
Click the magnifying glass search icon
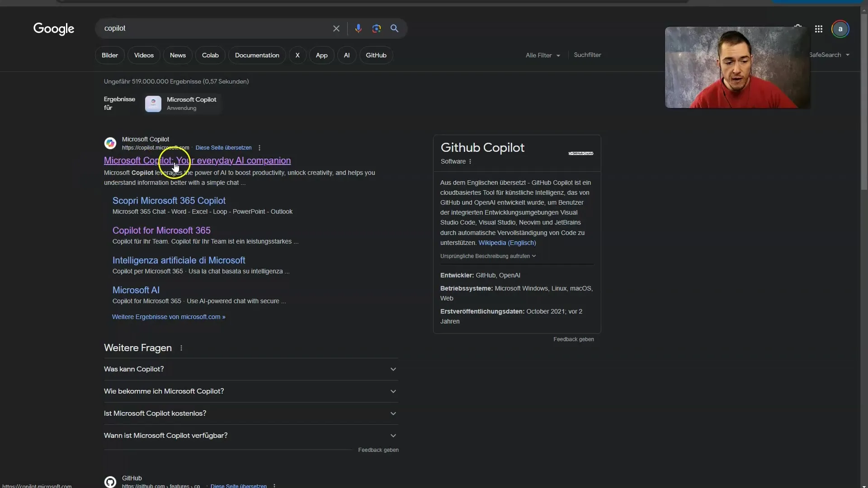(395, 28)
